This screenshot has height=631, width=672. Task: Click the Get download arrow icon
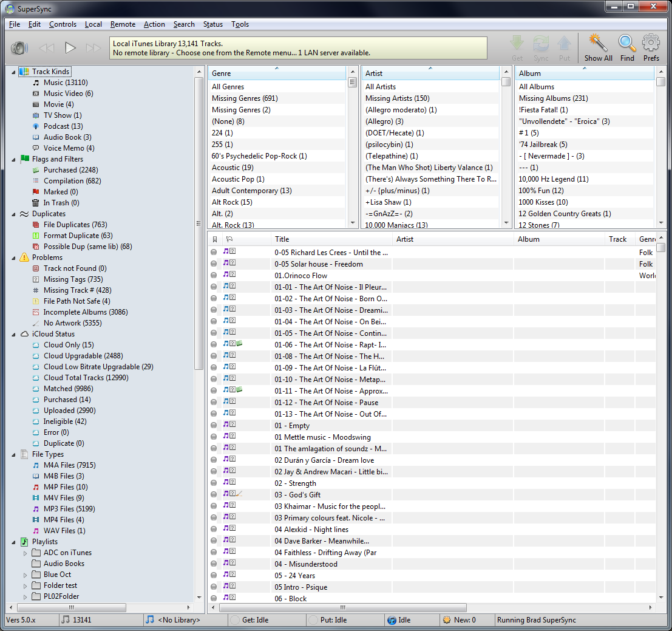pyautogui.click(x=517, y=44)
